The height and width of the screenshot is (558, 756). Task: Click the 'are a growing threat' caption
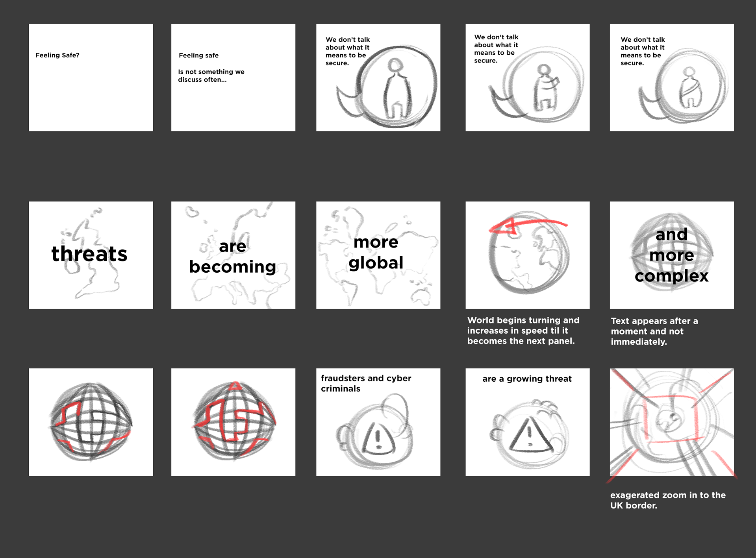[527, 379]
